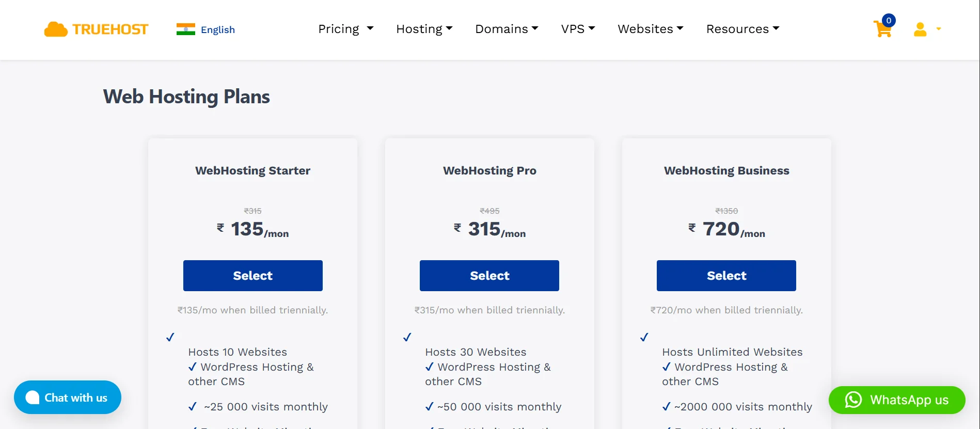The image size is (980, 429).
Task: Expand the Hosting menu
Action: click(424, 29)
